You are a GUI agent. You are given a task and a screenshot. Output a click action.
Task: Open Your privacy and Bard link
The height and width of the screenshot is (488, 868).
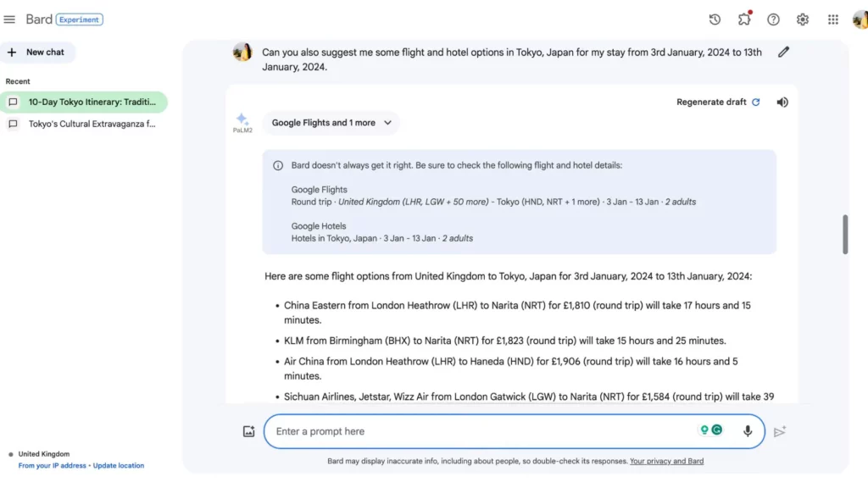coord(666,462)
